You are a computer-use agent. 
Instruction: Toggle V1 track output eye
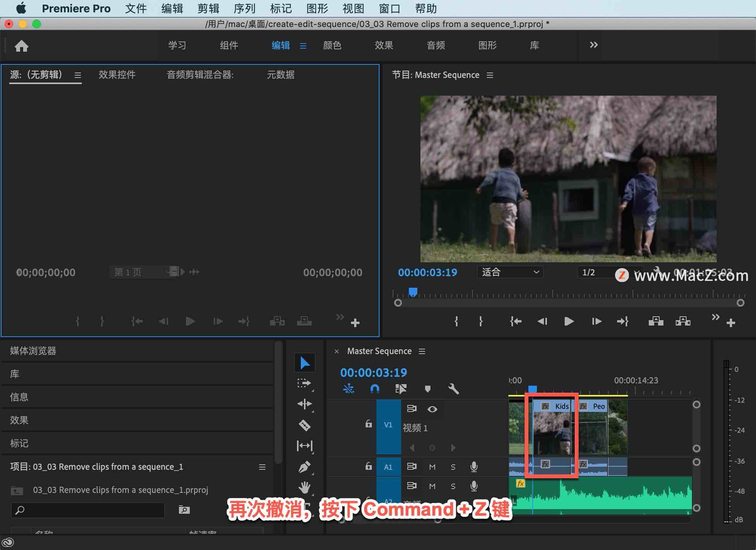pos(432,409)
